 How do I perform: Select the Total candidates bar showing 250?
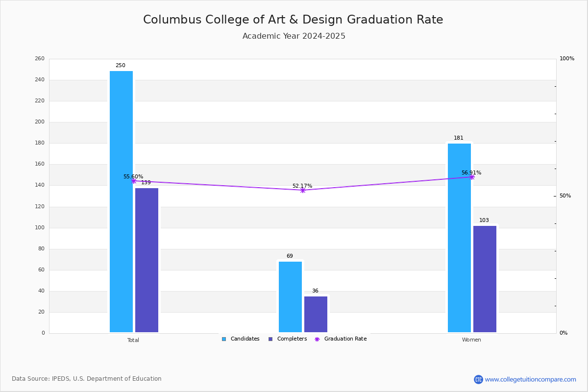[x=121, y=201]
